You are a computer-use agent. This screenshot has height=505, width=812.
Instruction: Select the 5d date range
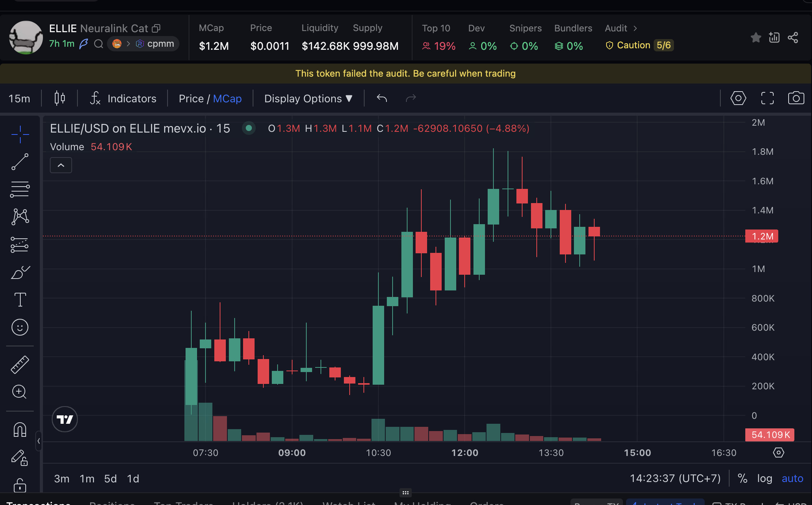pyautogui.click(x=110, y=479)
